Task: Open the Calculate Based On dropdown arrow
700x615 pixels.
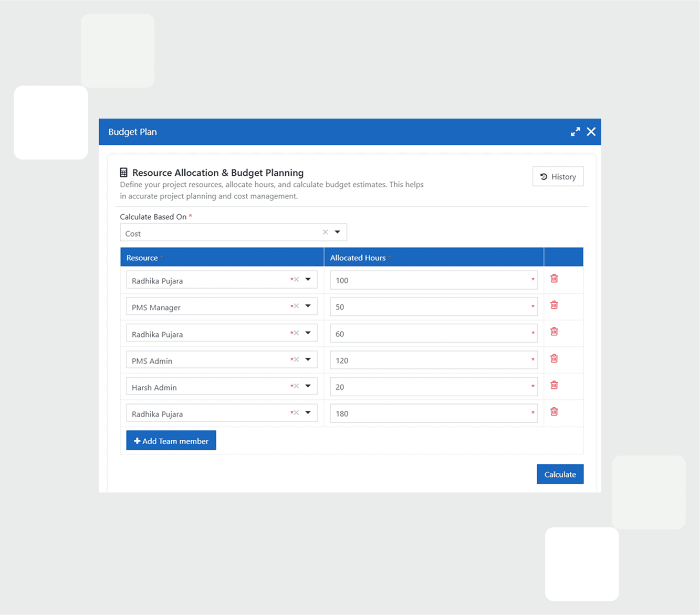Action: pos(338,232)
